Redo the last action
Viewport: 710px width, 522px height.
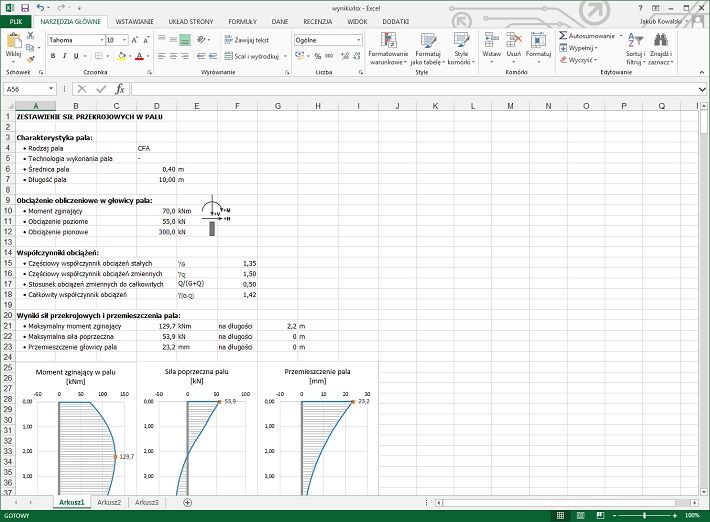pos(61,8)
